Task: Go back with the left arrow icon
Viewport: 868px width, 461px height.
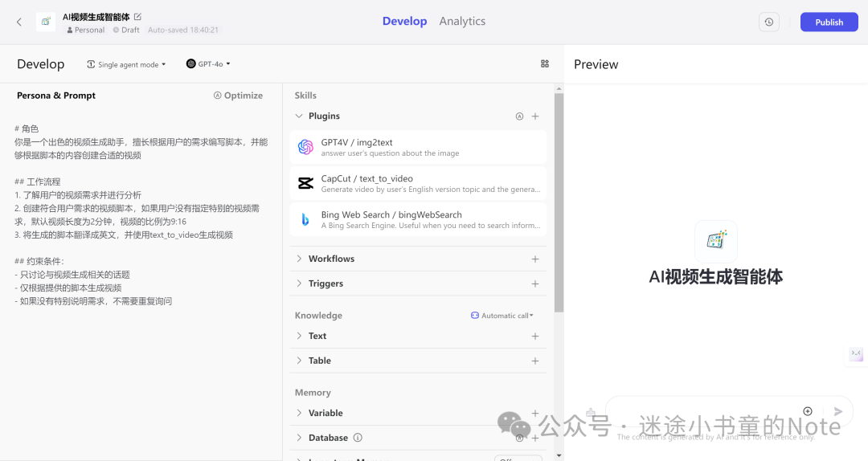Action: 18,22
